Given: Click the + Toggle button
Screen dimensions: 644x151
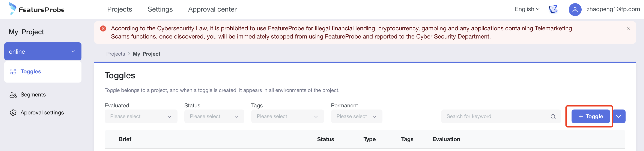Looking at the screenshot, I should (590, 117).
